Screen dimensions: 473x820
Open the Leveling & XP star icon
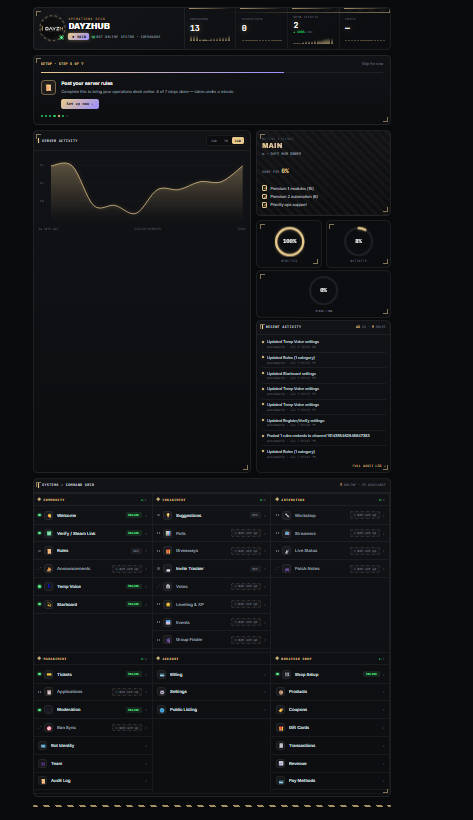(x=167, y=604)
